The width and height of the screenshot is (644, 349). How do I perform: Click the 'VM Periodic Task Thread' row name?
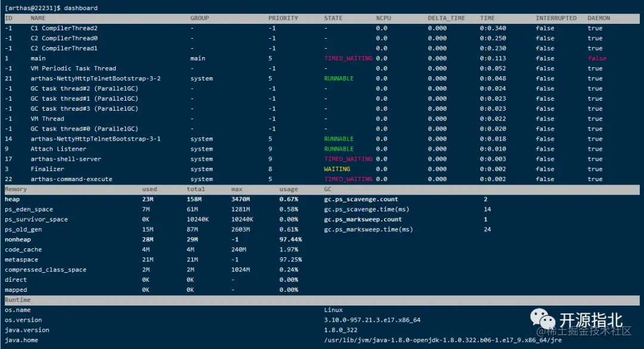(x=73, y=68)
